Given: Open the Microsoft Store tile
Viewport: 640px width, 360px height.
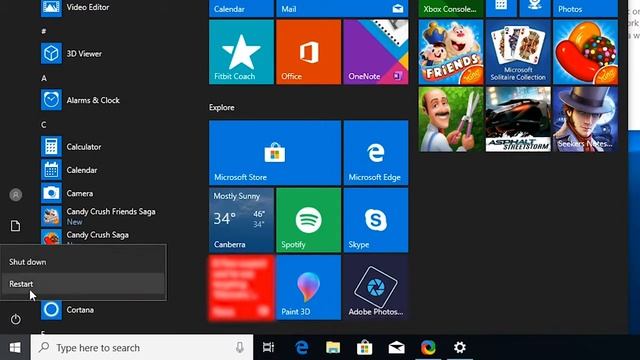Looking at the screenshot, I should pos(275,153).
